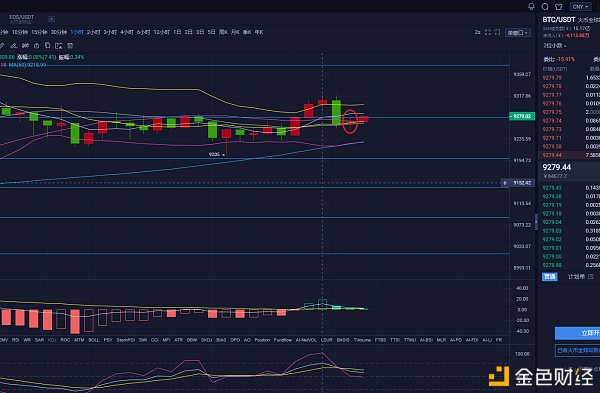This screenshot has height=393, width=600.
Task: Switch timeframe to 3 days
Action: (200, 32)
